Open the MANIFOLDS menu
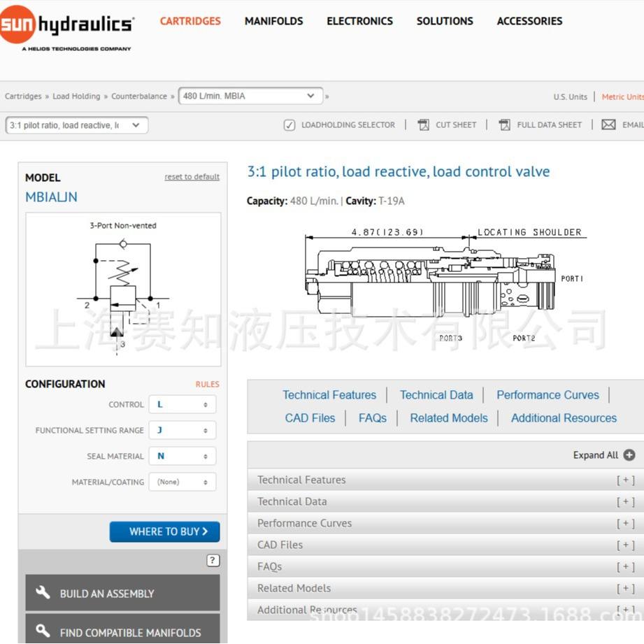Image resolution: width=644 pixels, height=644 pixels. (x=273, y=21)
